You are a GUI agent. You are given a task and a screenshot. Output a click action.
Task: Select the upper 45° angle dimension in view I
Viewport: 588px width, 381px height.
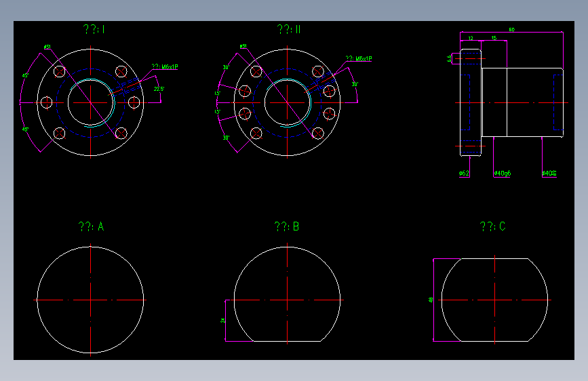pyautogui.click(x=26, y=75)
